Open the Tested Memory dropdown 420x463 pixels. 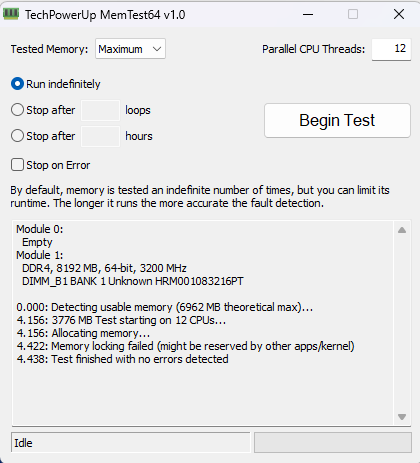(x=130, y=49)
